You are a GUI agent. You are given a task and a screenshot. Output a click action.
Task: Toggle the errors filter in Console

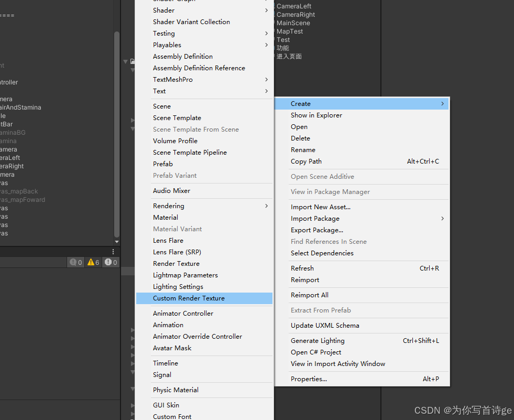111,262
